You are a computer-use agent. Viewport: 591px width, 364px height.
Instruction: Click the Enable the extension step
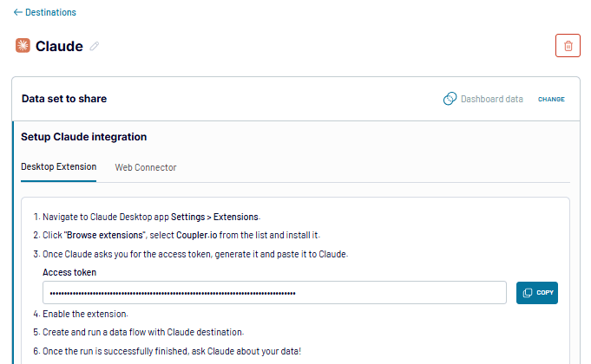(86, 314)
